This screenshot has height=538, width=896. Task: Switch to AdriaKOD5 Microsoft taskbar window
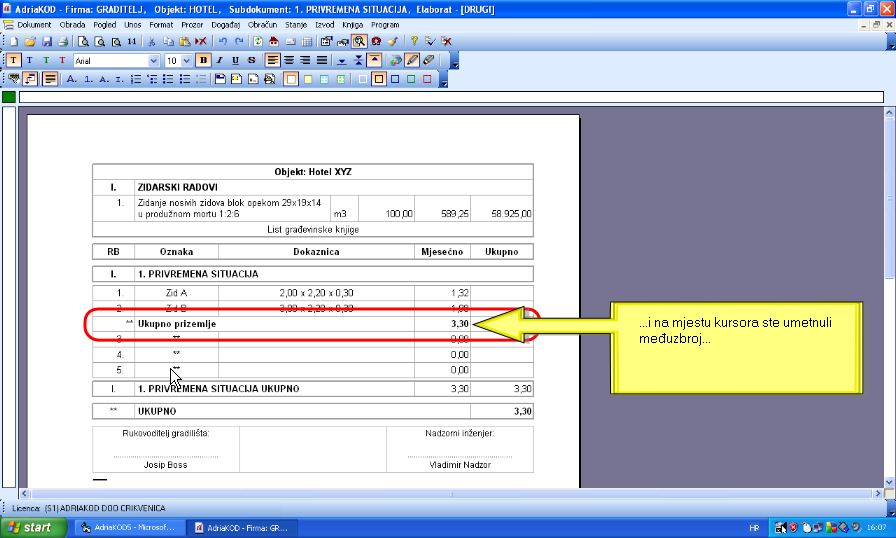click(130, 528)
